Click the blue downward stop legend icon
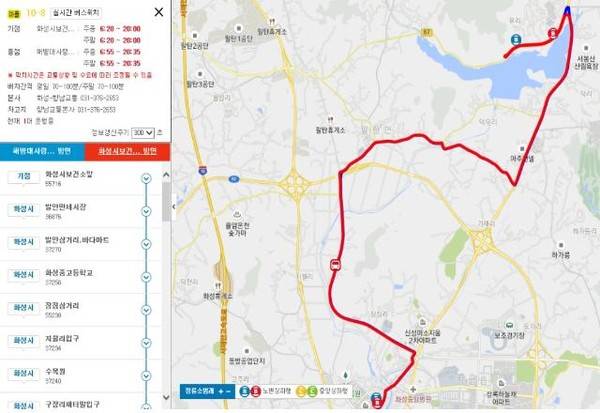600x413 pixels. tap(245, 391)
